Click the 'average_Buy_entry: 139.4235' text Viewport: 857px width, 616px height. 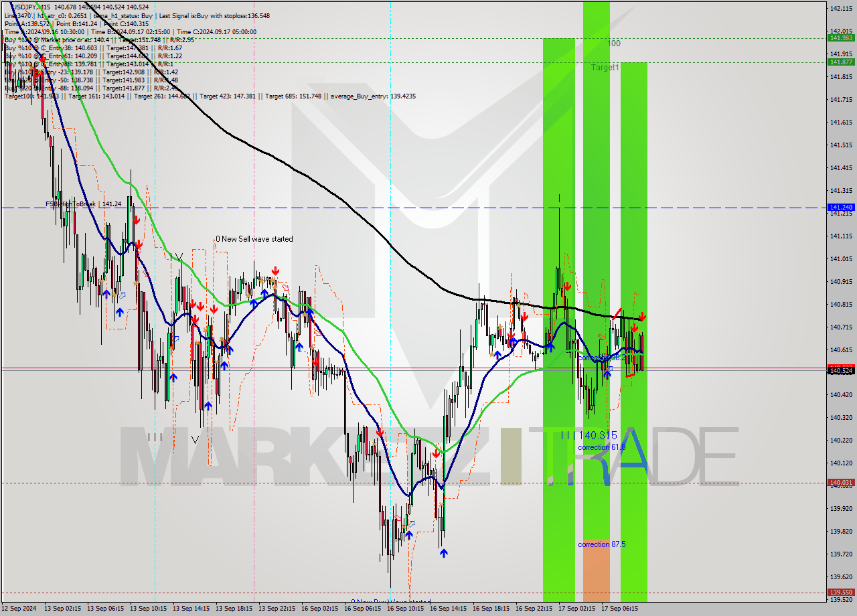[x=372, y=96]
